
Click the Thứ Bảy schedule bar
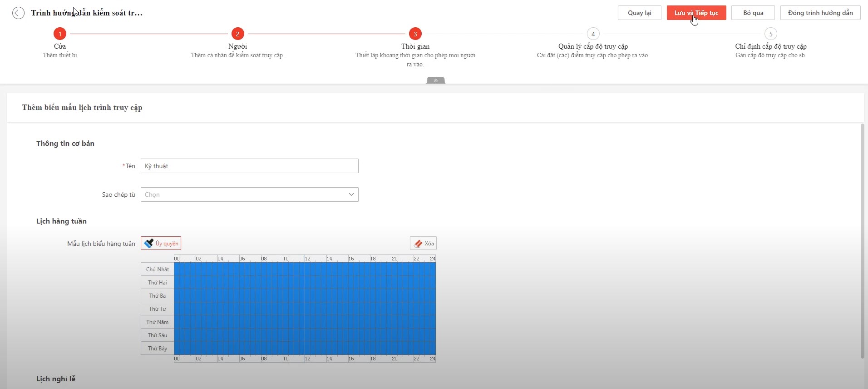[305, 348]
